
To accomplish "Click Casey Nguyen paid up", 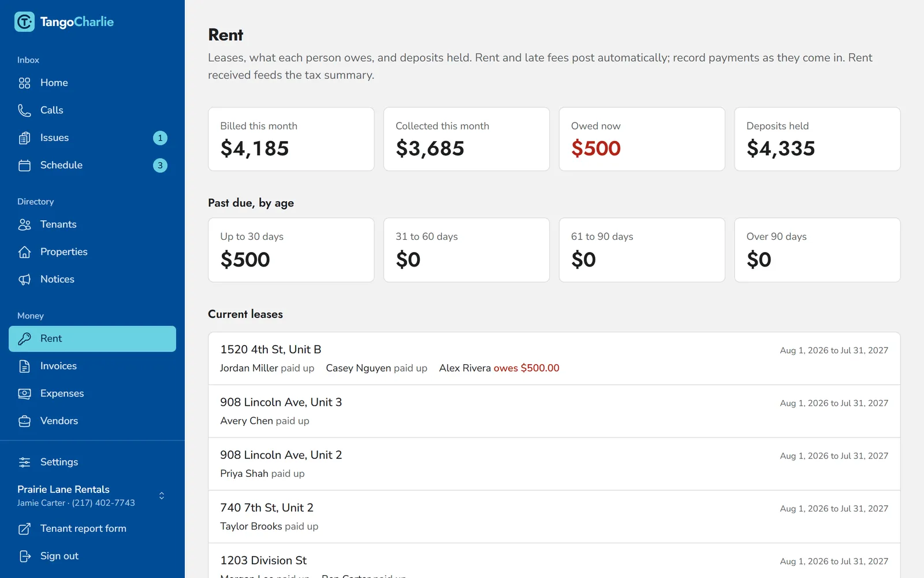I will point(377,368).
